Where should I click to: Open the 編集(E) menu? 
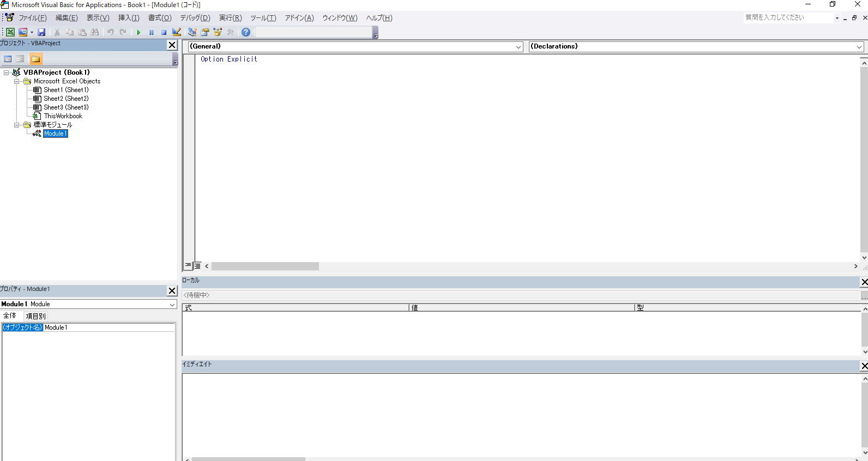67,18
